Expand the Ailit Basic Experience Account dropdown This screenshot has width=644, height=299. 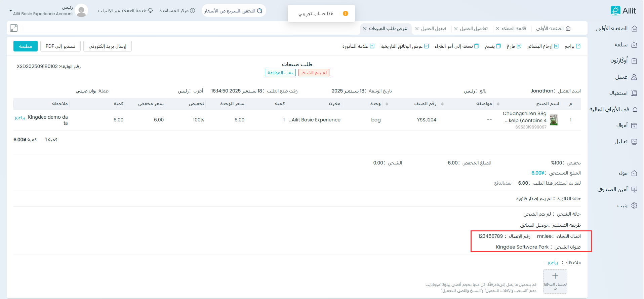click(x=11, y=11)
